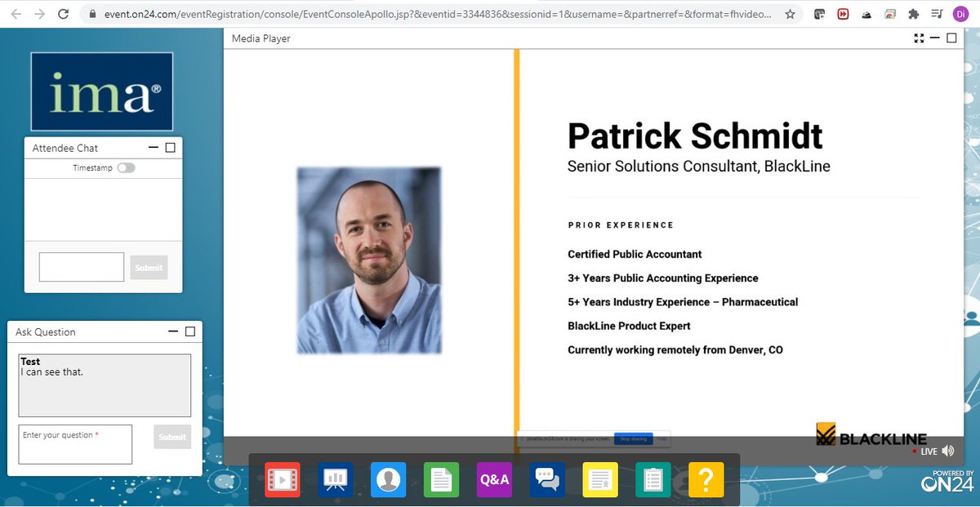Image resolution: width=980 pixels, height=507 pixels.
Task: Submit the Attendee Chat message
Action: coord(149,268)
